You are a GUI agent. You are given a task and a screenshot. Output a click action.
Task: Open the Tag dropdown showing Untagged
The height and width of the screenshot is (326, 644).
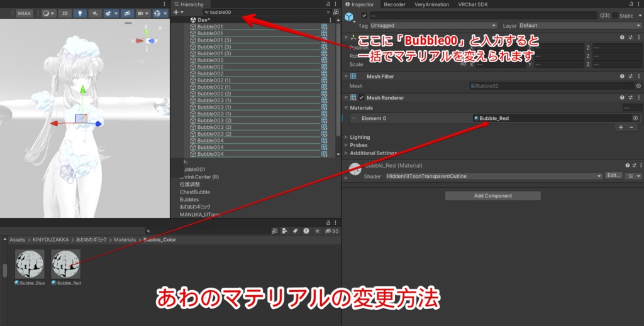coord(433,25)
